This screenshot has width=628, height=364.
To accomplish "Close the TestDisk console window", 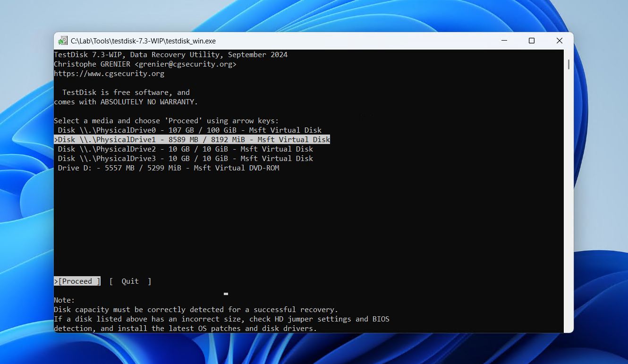I will (x=560, y=41).
